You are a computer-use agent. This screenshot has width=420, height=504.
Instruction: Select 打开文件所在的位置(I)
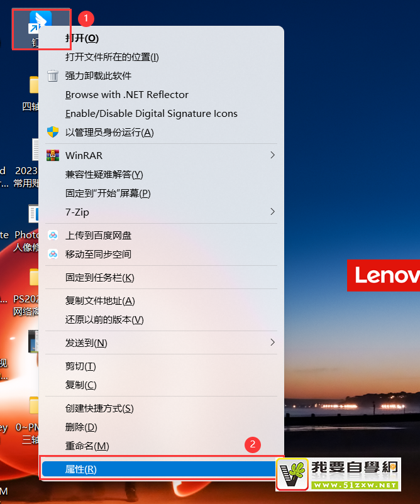[x=112, y=57]
